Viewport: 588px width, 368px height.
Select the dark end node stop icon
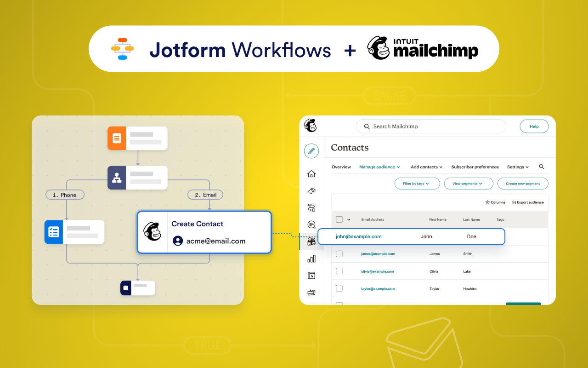coord(125,288)
